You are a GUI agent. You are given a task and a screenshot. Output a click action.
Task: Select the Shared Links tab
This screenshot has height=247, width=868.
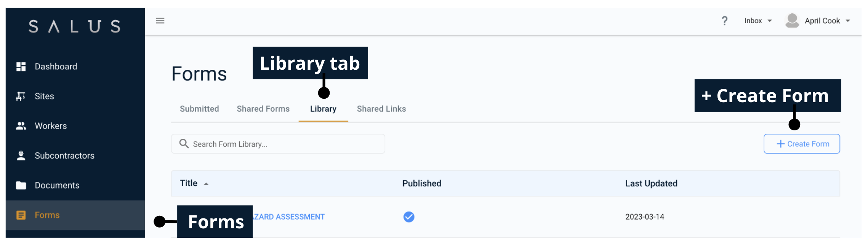click(x=381, y=109)
